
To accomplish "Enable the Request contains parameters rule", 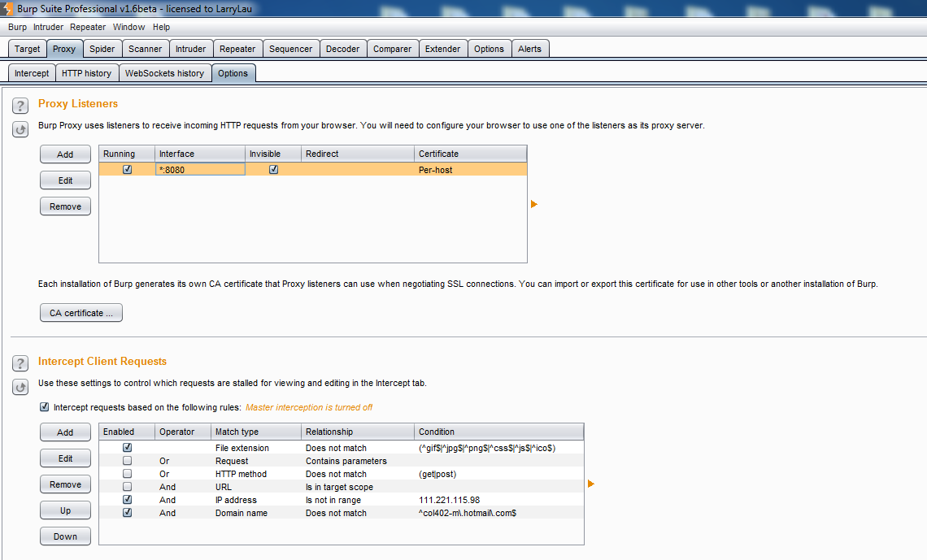I will coord(127,461).
